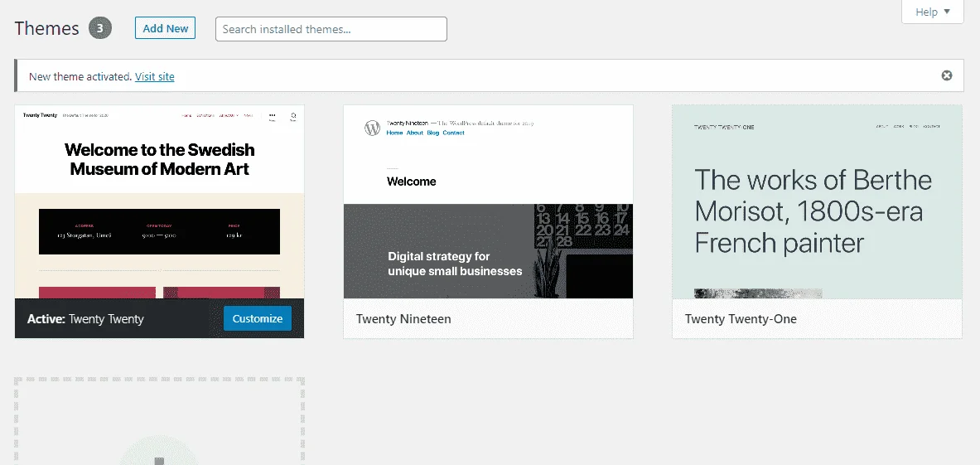Screen dimensions: 980x465
Task: Select the Twenty Nineteen theme name
Action: coord(403,319)
